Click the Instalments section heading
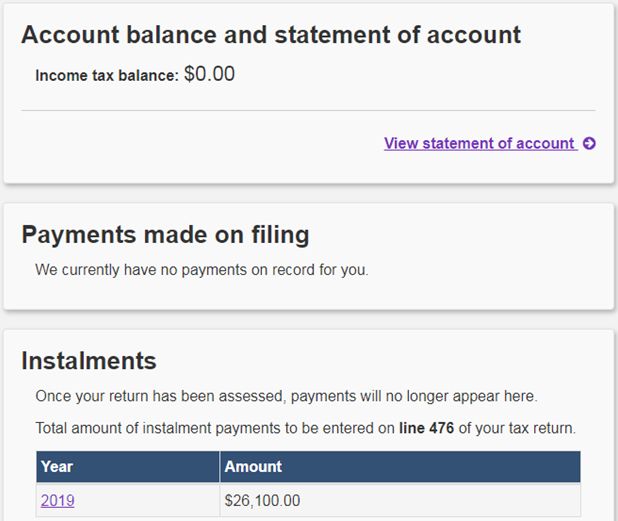Screen dimensions: 618x521 tap(89, 361)
